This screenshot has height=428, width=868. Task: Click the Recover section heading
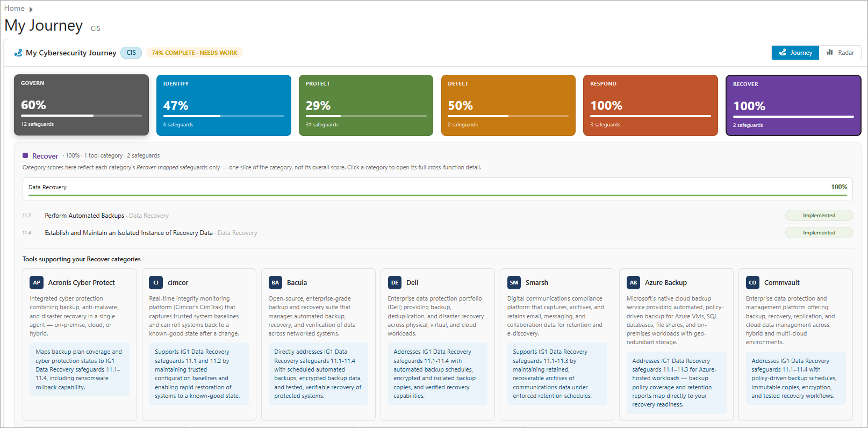click(45, 156)
